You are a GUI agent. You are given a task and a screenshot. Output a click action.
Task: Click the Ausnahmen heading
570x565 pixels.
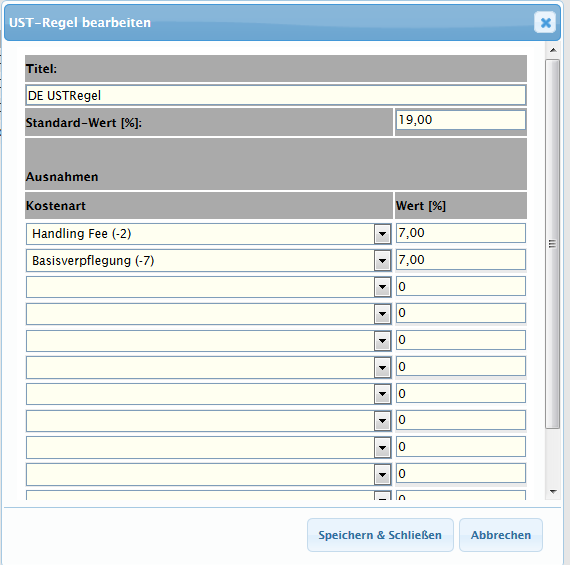pyautogui.click(x=62, y=177)
